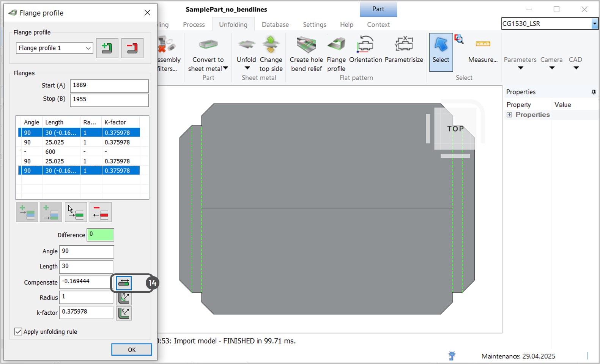Viewport: 600px width, 364px height.
Task: Toggle the Apply unfolding rule checkbox
Action: (18, 332)
